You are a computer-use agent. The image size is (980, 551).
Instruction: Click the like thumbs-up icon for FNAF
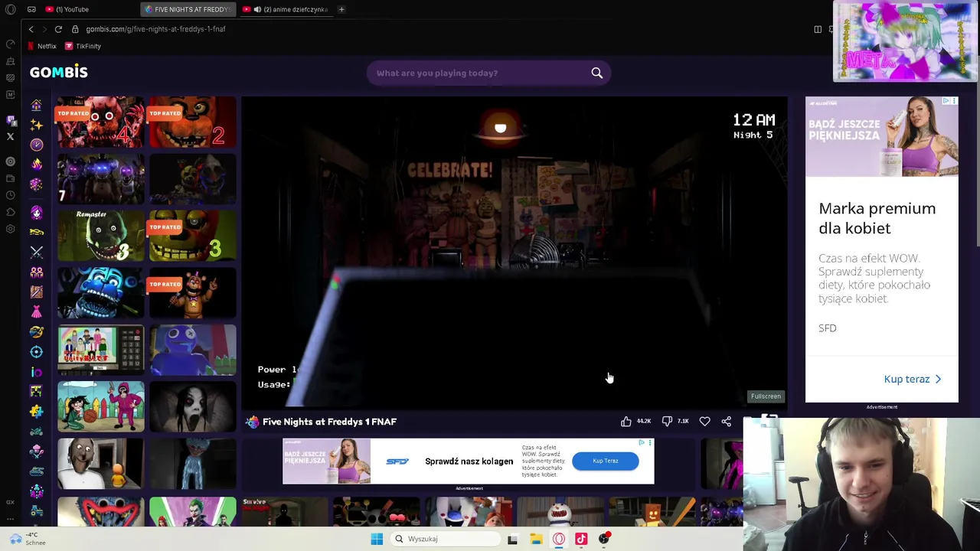[626, 422]
